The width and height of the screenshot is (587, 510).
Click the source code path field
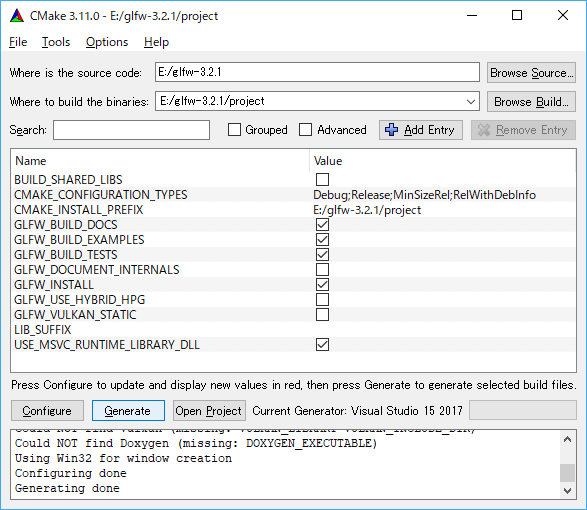click(317, 72)
